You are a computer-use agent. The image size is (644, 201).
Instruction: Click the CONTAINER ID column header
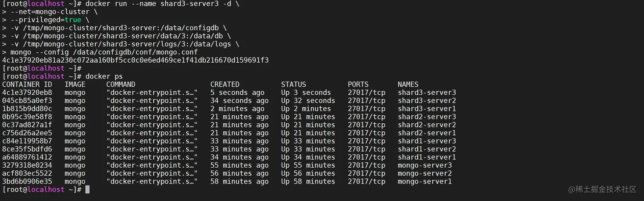click(27, 84)
